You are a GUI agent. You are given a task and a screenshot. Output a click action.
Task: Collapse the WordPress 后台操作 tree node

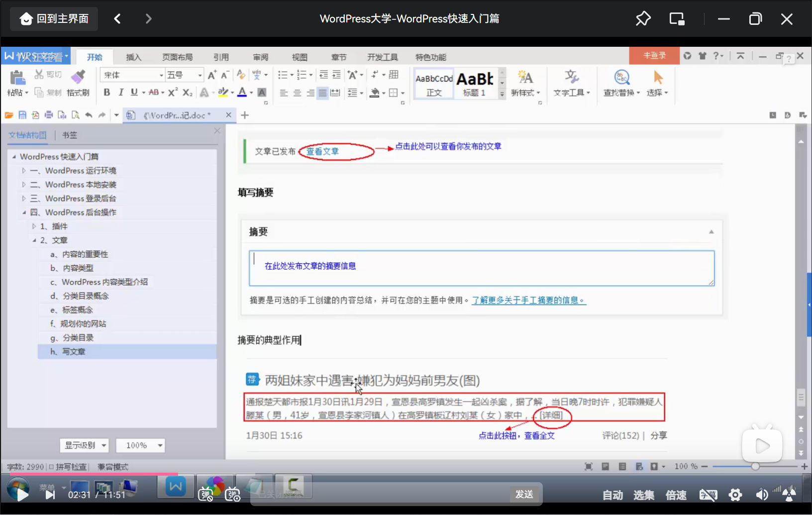[x=23, y=212]
